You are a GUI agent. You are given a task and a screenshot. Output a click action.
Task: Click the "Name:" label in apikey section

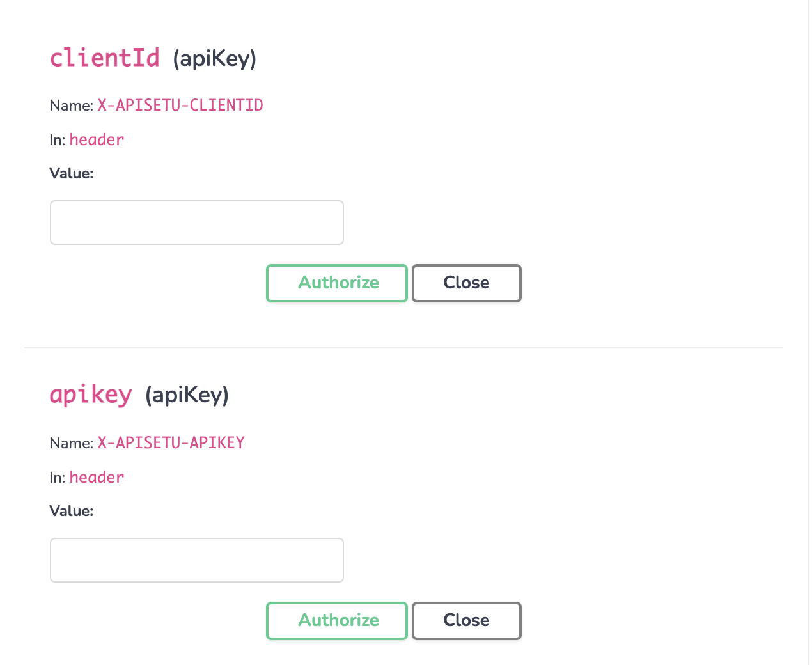click(71, 443)
